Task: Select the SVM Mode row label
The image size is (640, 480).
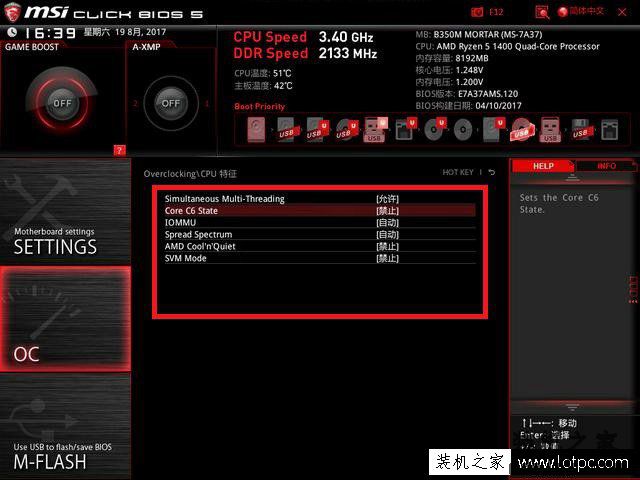Action: coord(185,258)
